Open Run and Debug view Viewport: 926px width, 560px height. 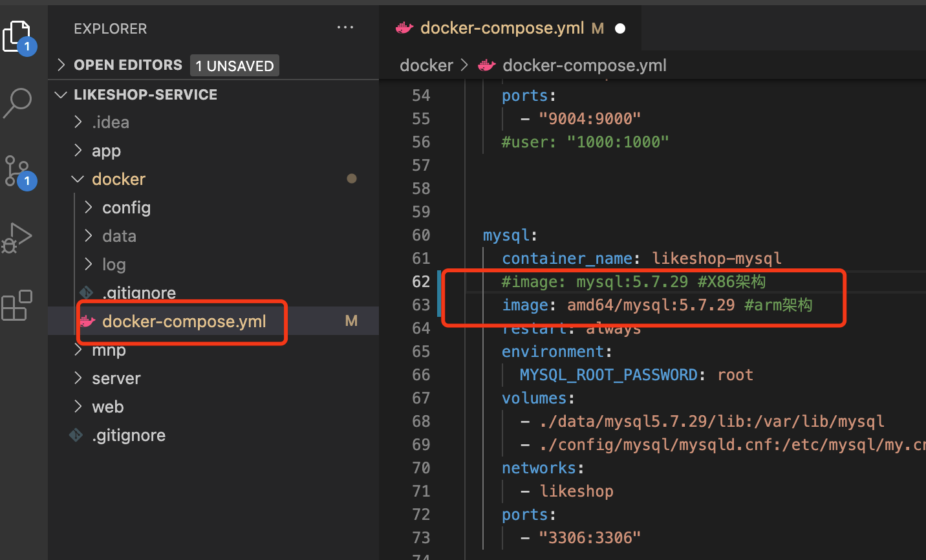17,238
